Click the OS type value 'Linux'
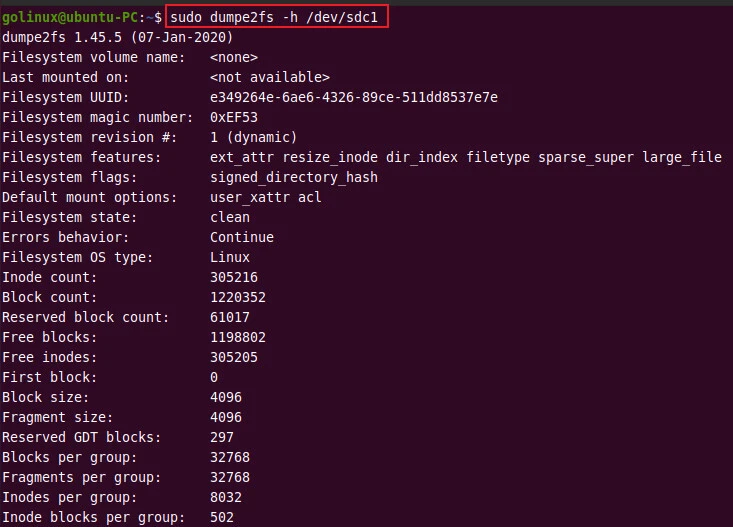The height and width of the screenshot is (527, 733). tap(230, 258)
